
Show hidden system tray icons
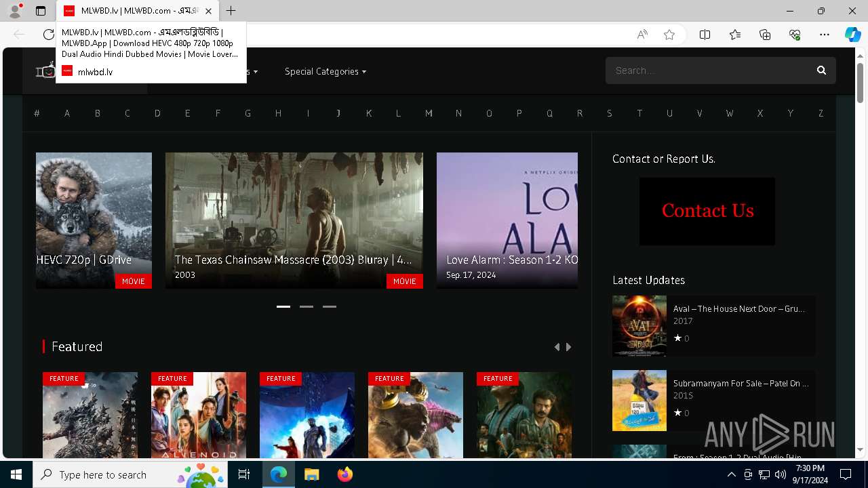point(731,474)
